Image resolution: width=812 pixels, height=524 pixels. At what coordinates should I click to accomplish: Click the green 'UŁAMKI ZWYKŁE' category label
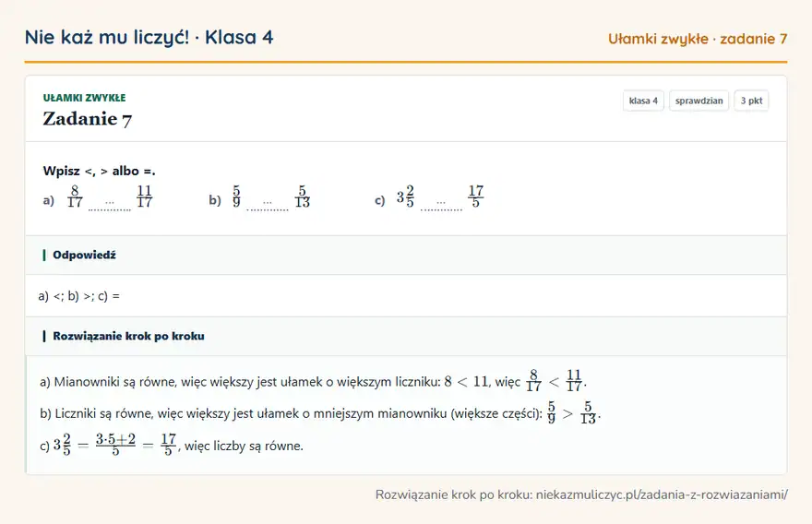(x=84, y=98)
